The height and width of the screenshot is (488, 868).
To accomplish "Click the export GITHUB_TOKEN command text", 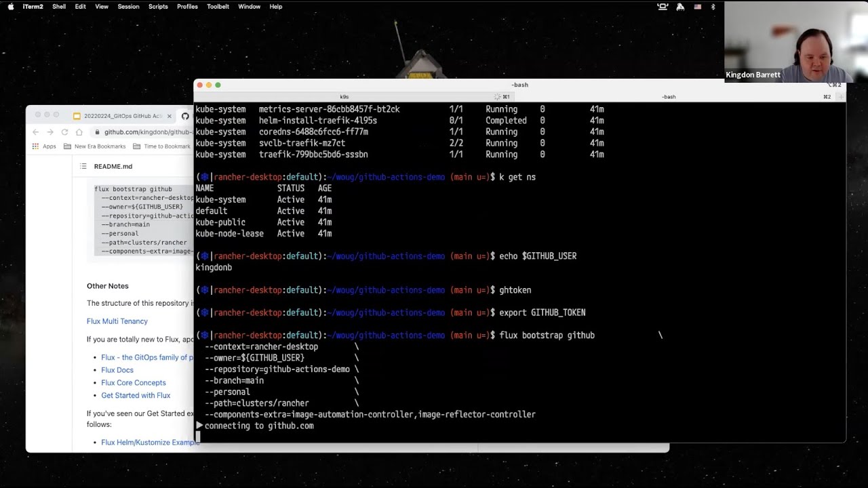I will (542, 312).
